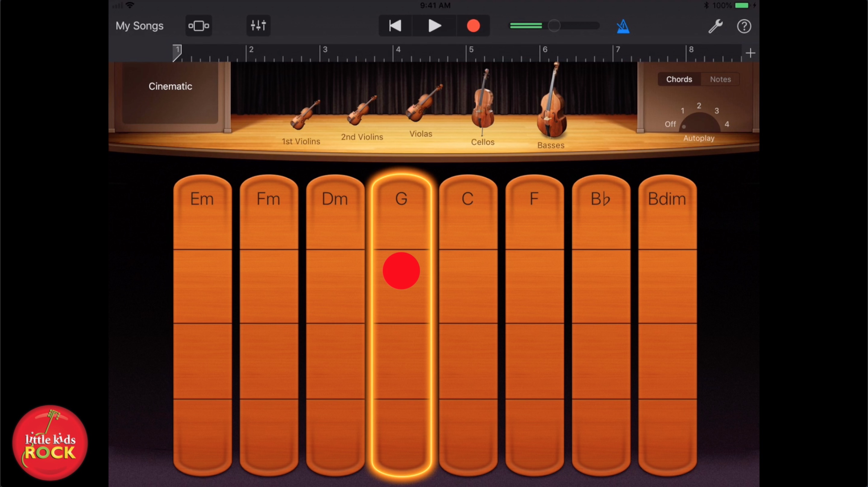Screen dimensions: 868x487
Task: Enable the metronome
Action: pos(623,26)
